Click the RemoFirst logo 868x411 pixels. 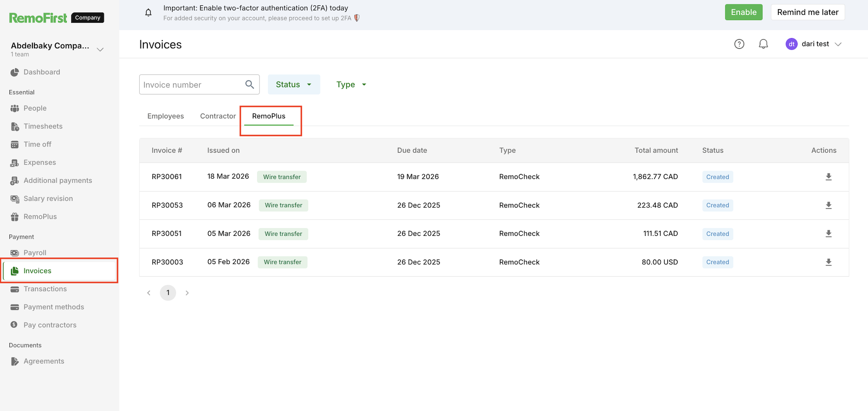tap(38, 18)
